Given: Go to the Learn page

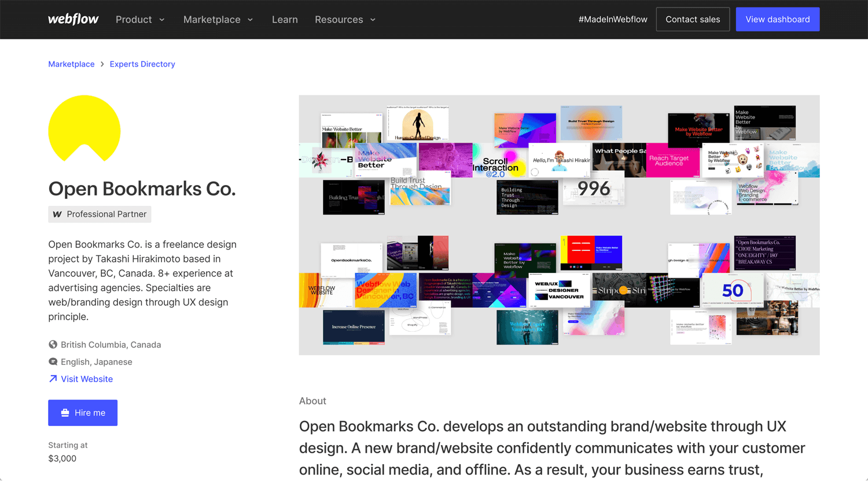Looking at the screenshot, I should (285, 20).
